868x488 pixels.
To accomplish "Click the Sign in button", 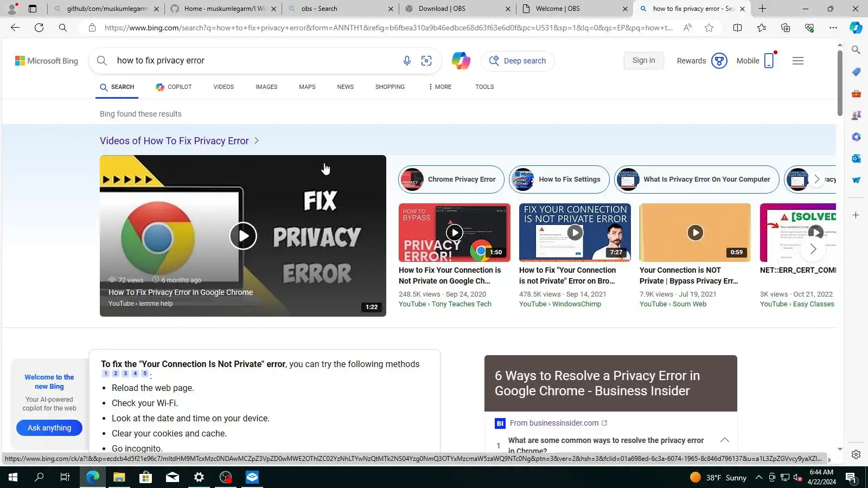I will (x=643, y=61).
